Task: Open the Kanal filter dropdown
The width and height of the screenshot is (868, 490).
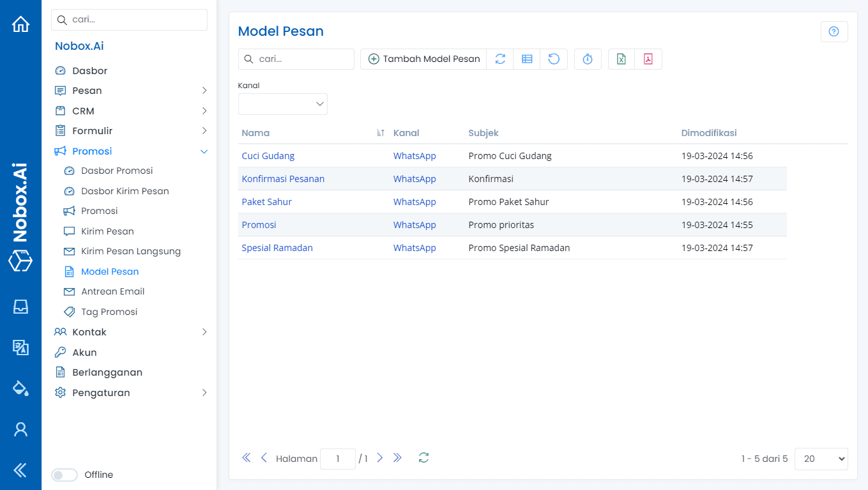Action: pos(282,104)
